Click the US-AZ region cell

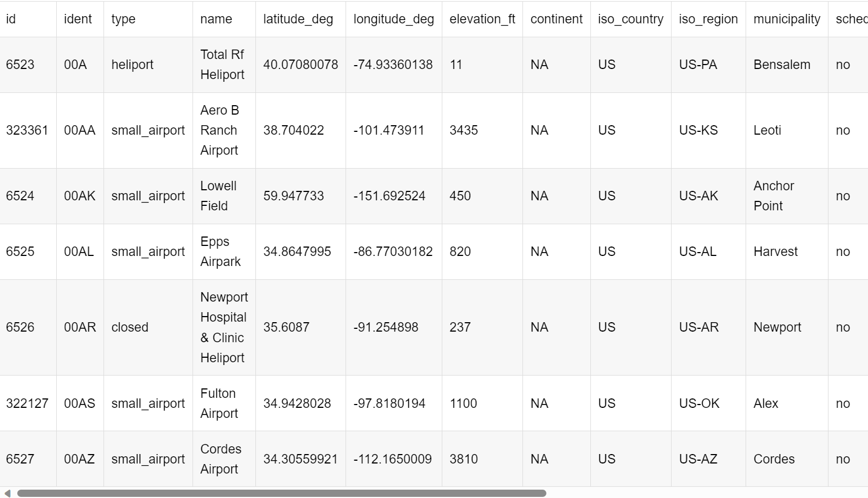pos(698,459)
